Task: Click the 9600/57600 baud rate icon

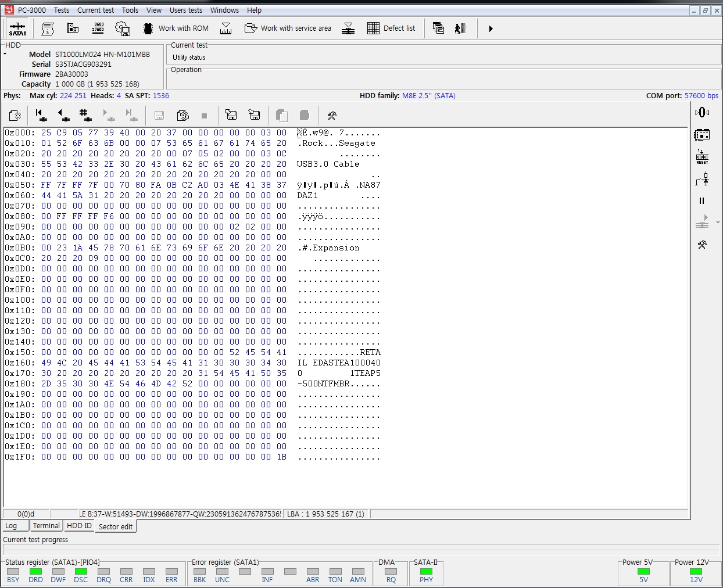Action: point(98,28)
